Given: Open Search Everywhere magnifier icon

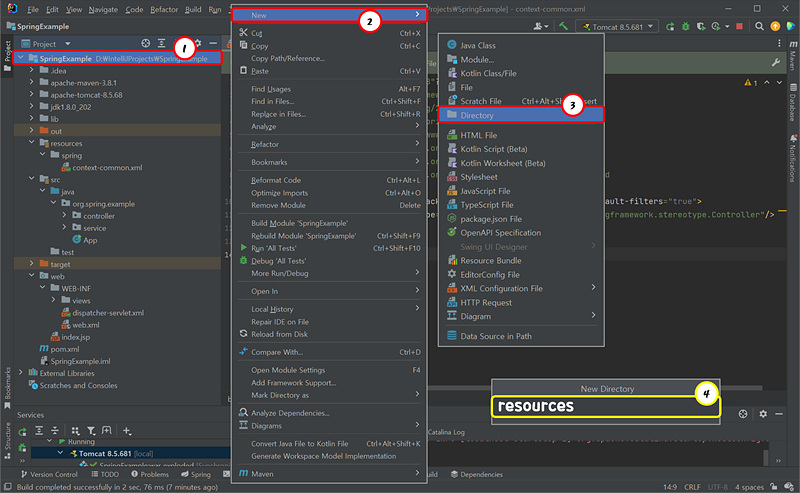Looking at the screenshot, I should [x=759, y=27].
